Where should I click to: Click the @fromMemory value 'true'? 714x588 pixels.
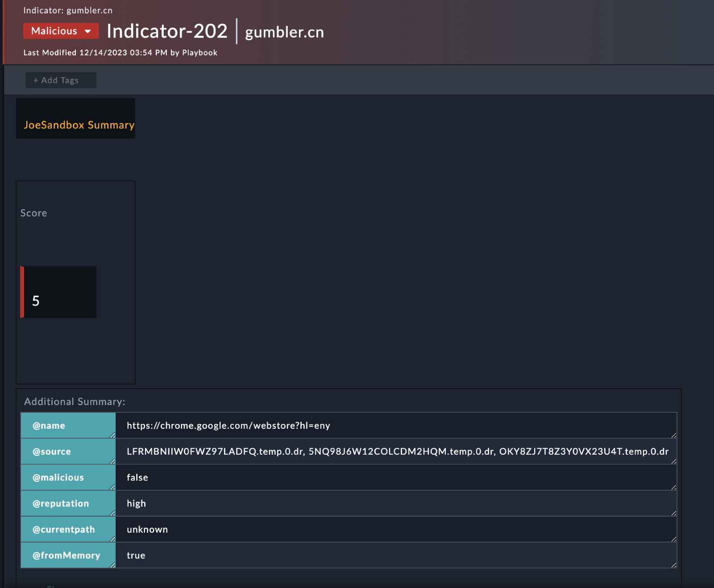click(136, 555)
